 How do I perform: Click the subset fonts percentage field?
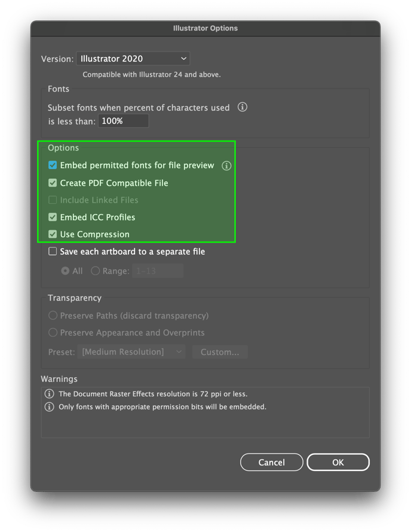click(124, 121)
